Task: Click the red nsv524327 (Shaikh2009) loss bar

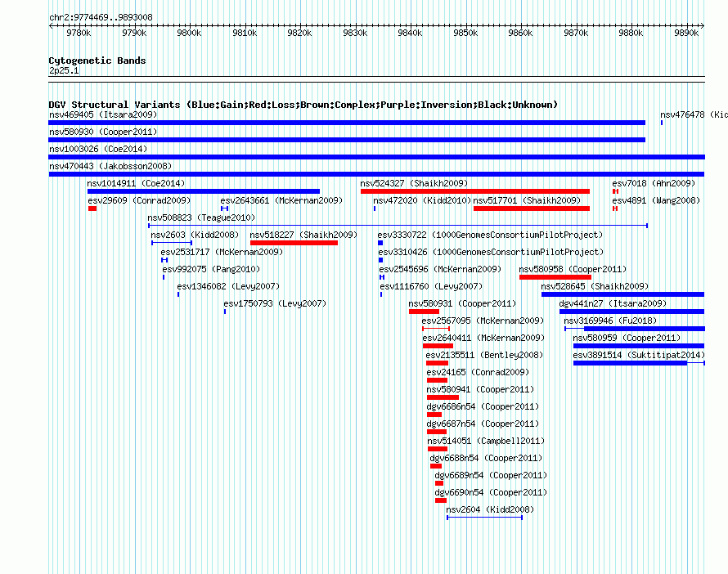Action: tap(475, 191)
